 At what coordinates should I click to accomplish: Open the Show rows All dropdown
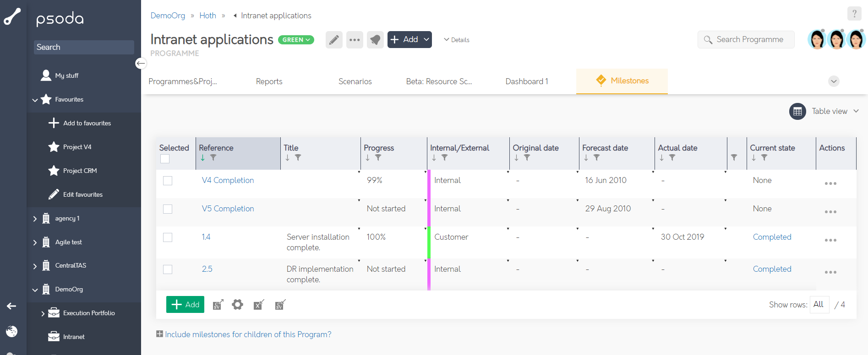(x=819, y=305)
